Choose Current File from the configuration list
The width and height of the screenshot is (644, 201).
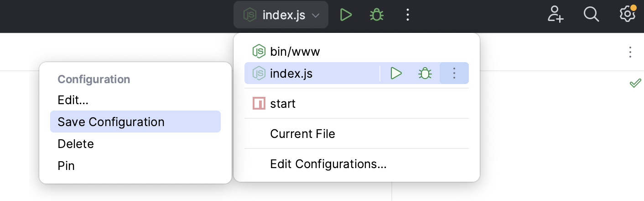[302, 134]
